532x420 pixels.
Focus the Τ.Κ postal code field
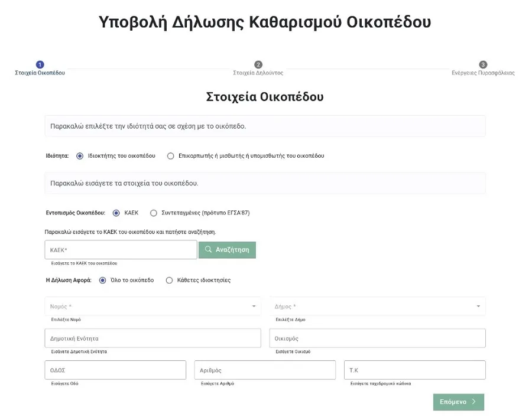(x=414, y=370)
